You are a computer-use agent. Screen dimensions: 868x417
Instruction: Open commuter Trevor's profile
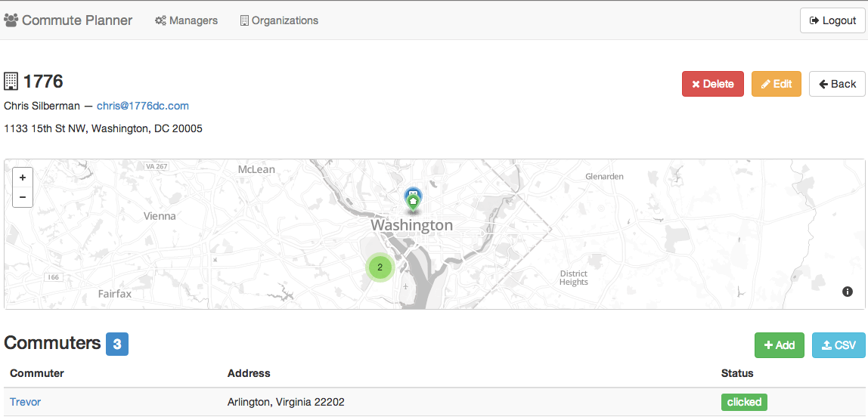click(26, 402)
